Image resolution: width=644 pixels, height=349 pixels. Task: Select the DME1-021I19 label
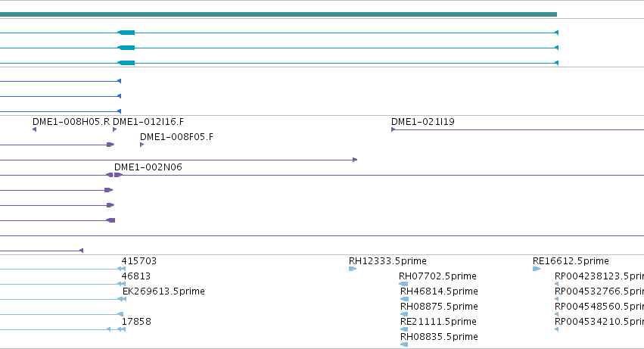pos(422,122)
